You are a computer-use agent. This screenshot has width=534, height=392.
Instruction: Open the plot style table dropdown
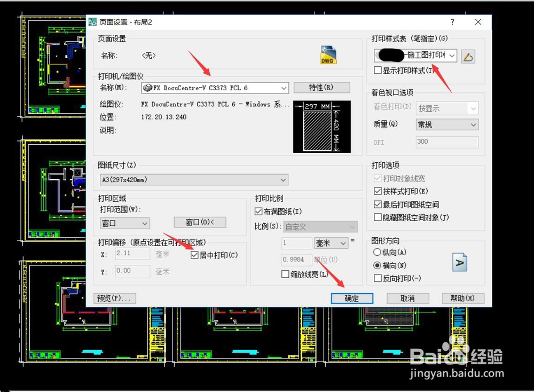point(415,55)
